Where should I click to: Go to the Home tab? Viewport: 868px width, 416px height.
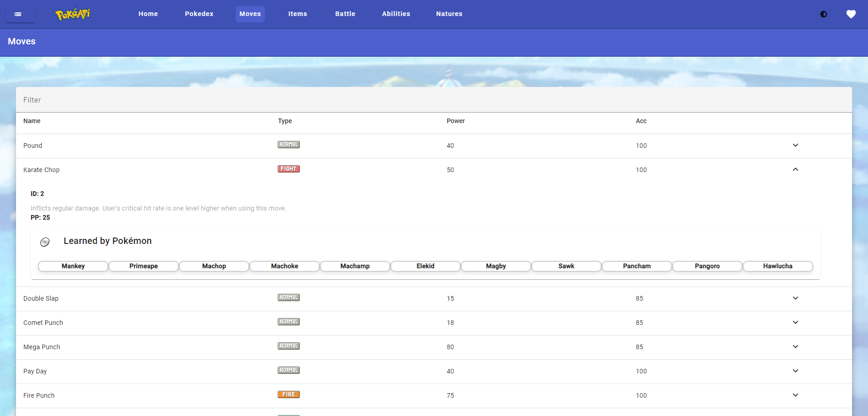[x=148, y=14]
